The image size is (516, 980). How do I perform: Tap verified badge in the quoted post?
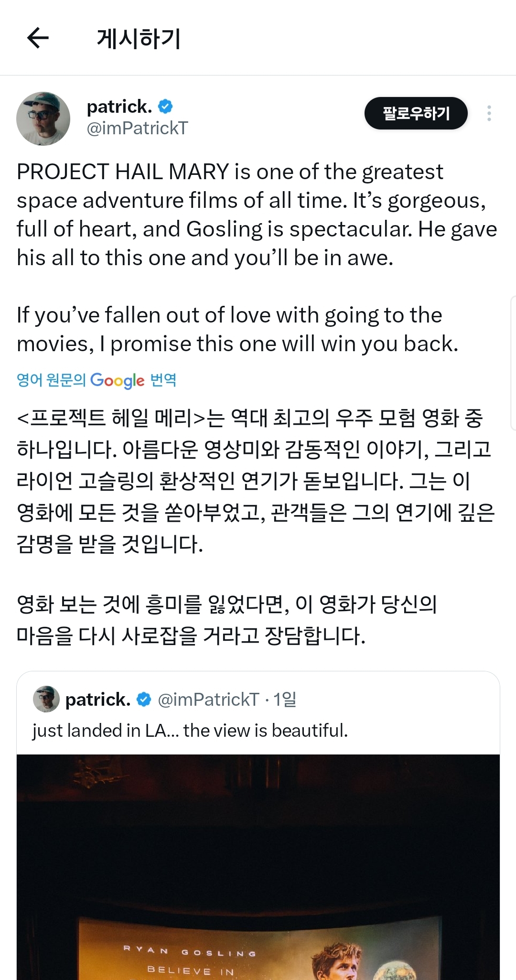[144, 700]
